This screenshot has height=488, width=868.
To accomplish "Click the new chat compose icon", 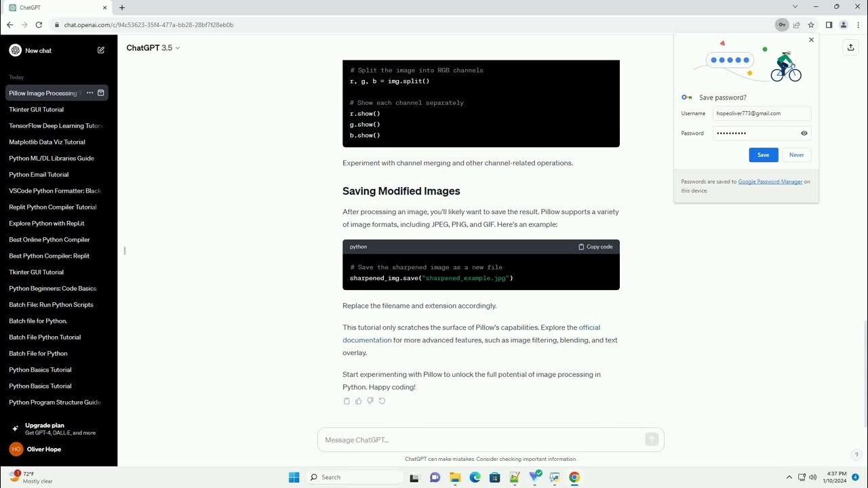I will pos(101,50).
